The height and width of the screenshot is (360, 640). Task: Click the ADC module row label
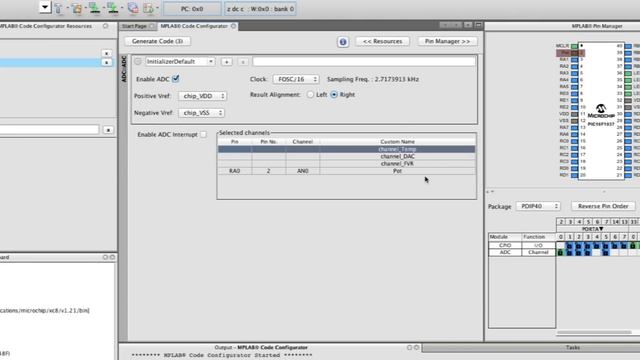505,253
